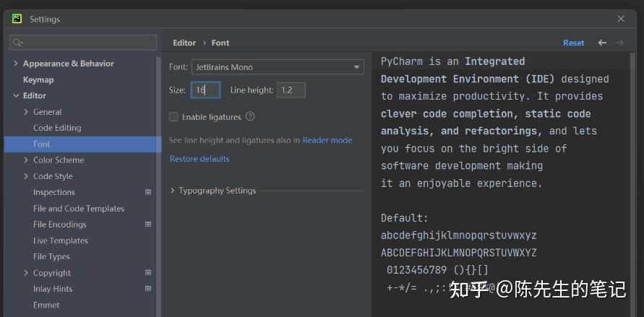Click the Line height input field

coord(291,90)
